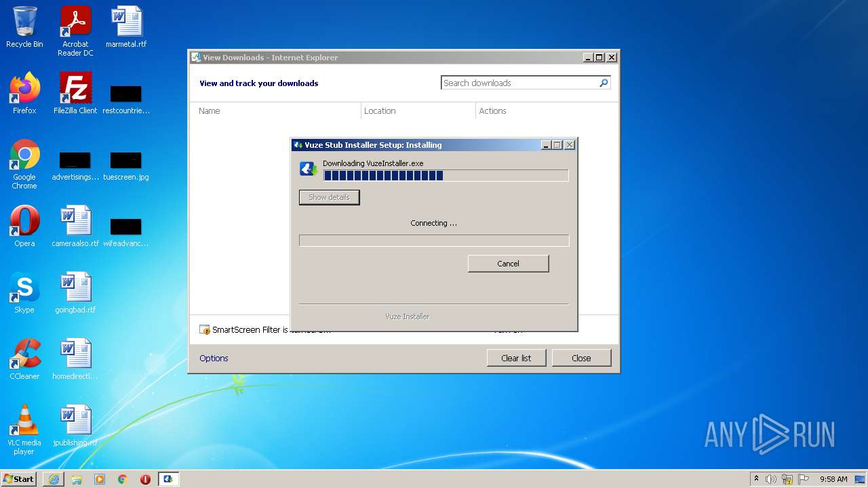Click the Start button

(19, 479)
